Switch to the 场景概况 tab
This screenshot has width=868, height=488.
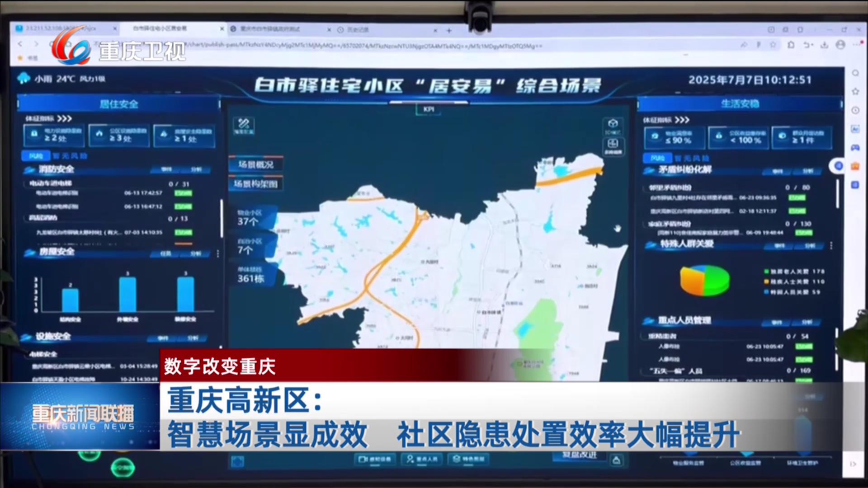pos(256,164)
